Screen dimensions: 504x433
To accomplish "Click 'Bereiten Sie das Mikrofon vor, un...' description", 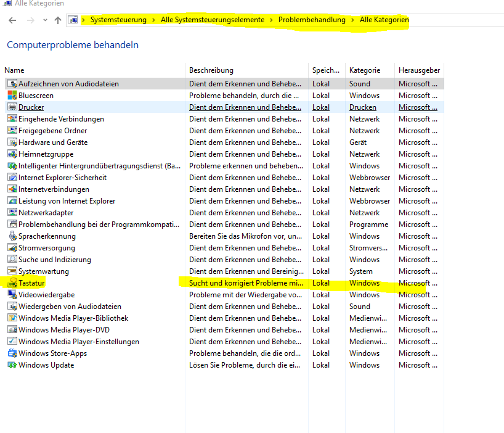I will (246, 236).
